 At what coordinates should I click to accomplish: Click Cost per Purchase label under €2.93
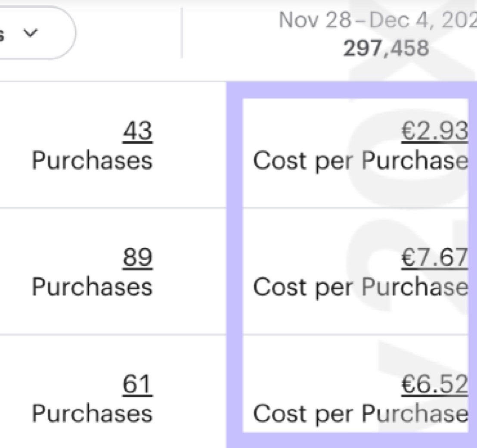pyautogui.click(x=360, y=161)
